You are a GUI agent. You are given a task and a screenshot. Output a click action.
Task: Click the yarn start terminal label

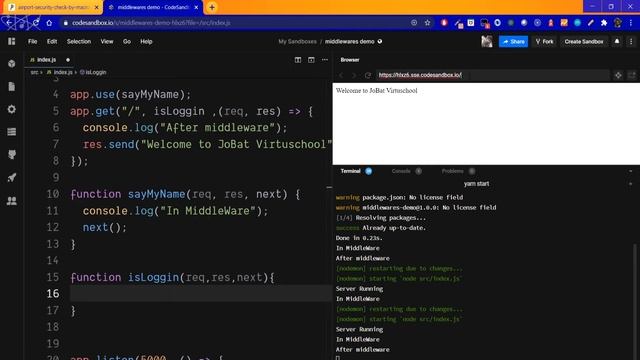point(476,184)
